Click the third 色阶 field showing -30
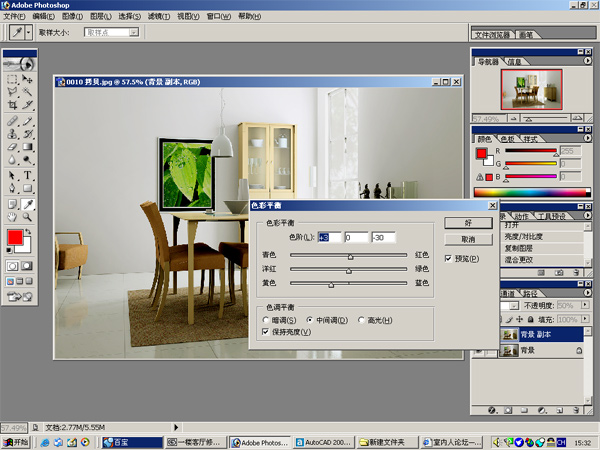The width and height of the screenshot is (600, 450). (383, 238)
